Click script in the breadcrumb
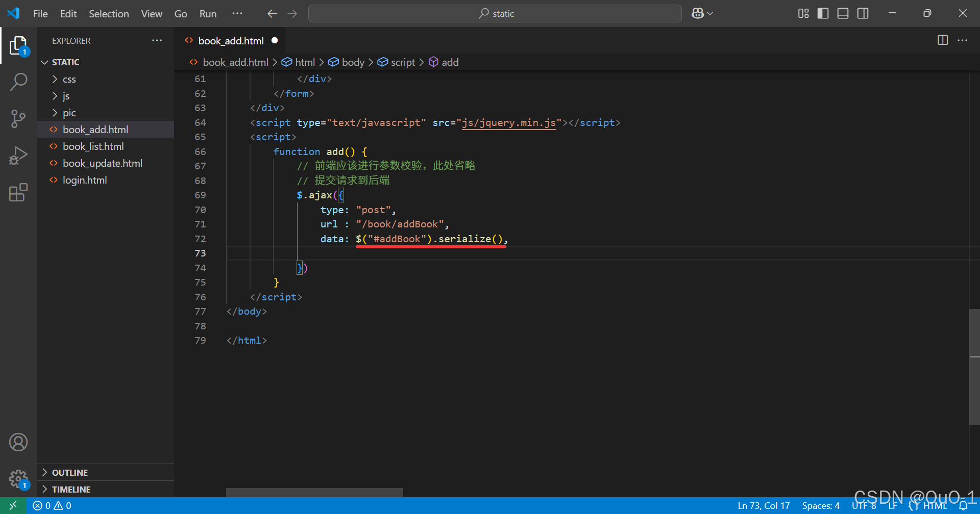Image resolution: width=980 pixels, height=514 pixels. 403,62
